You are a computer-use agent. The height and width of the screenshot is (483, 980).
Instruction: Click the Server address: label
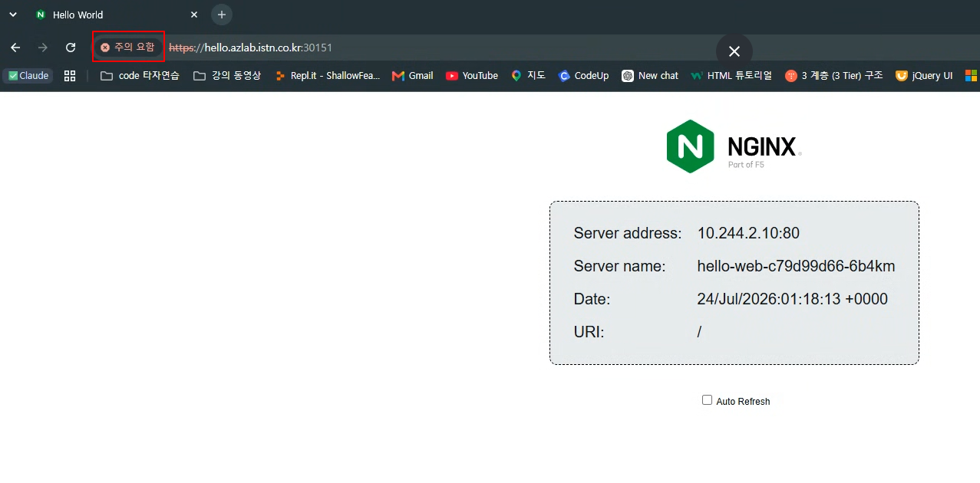coord(628,233)
